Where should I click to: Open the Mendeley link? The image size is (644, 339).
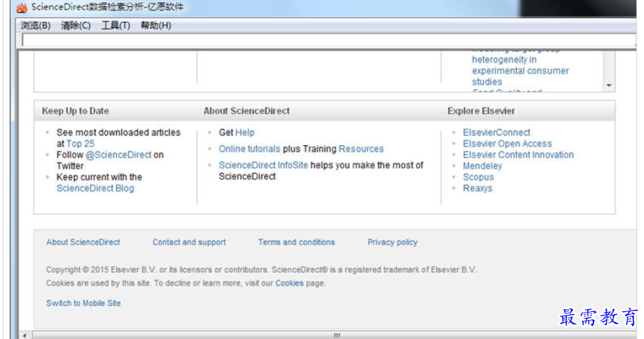(482, 166)
